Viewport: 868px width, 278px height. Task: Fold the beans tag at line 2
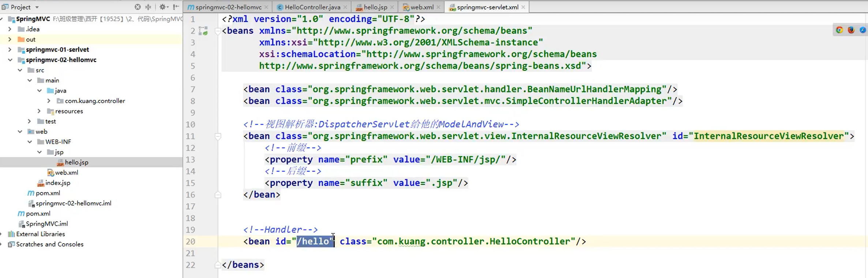click(218, 31)
